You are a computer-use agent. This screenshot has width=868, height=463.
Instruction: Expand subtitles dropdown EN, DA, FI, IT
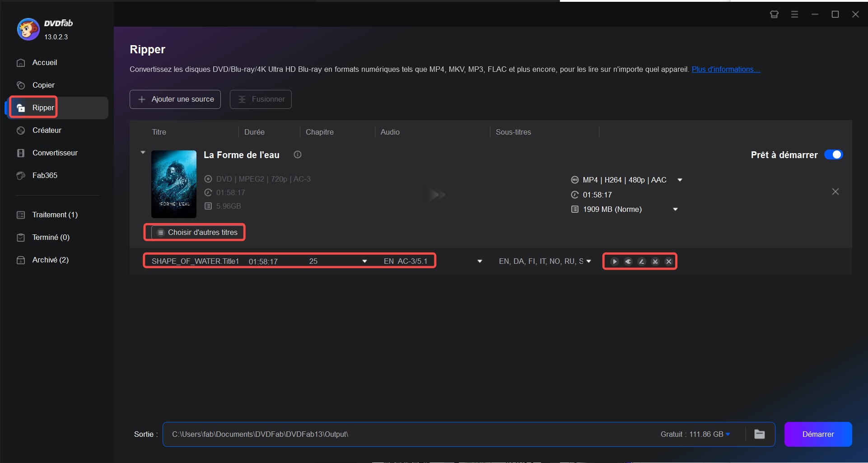pos(589,261)
